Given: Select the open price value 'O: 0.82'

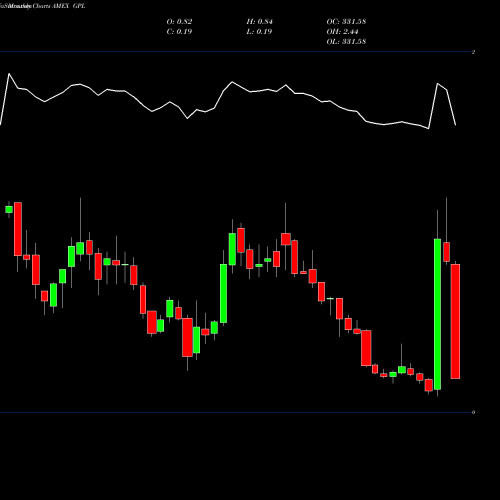Looking at the screenshot, I should (179, 22).
